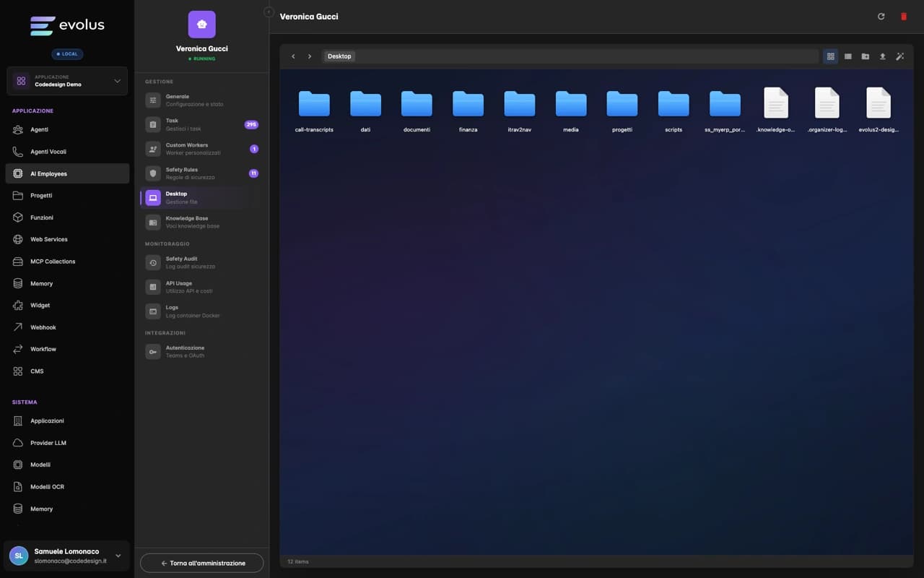Image resolution: width=924 pixels, height=578 pixels.
Task: Click the magic wand organizer icon
Action: tap(899, 56)
